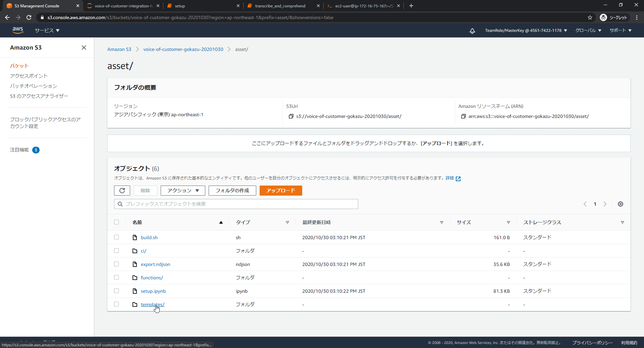
Task: View site info via the lock icon
Action: (x=42, y=17)
